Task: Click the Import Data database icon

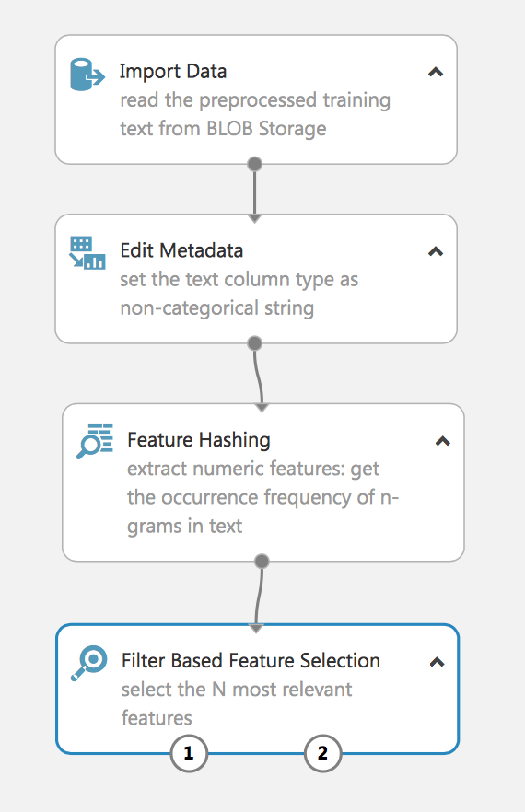Action: click(87, 75)
